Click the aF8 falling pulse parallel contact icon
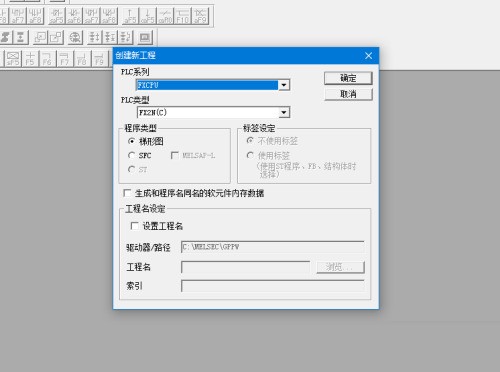The image size is (500, 372). coord(35,16)
